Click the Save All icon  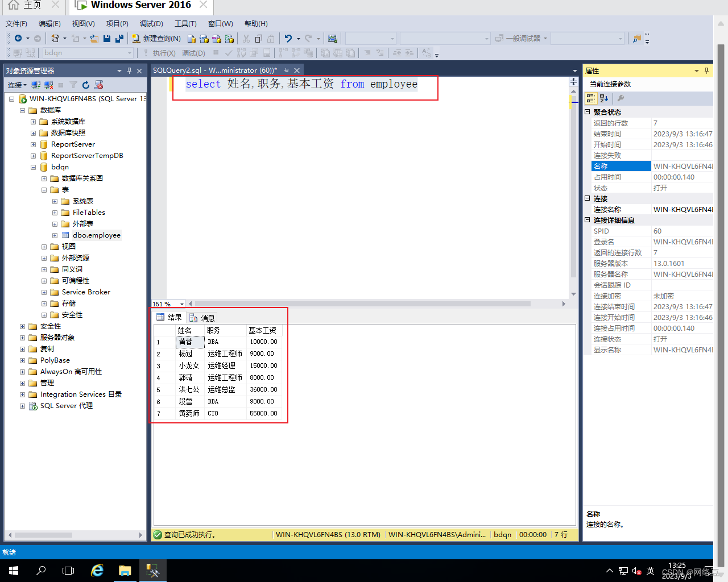(119, 39)
